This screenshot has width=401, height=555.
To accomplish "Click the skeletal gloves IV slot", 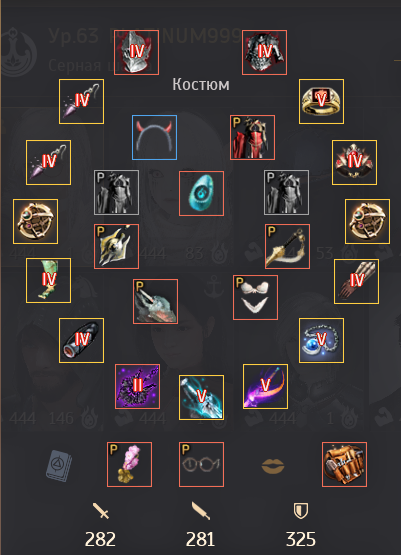I will point(356,282).
